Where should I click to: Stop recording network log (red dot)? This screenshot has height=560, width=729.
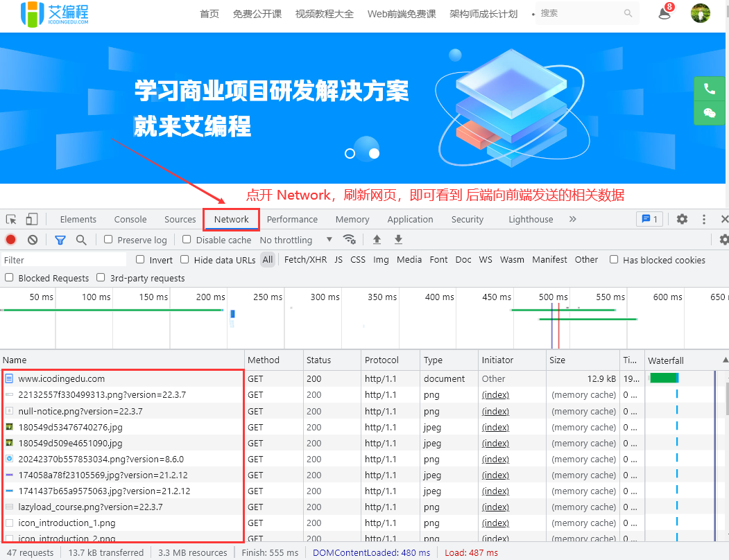tap(10, 240)
